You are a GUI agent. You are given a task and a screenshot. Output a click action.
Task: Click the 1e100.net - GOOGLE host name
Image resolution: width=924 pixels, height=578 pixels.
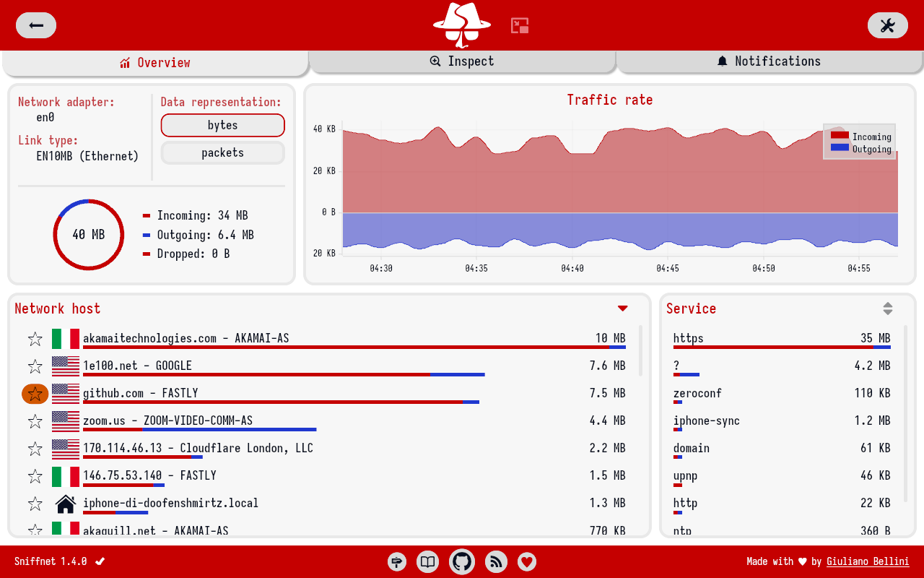137,366
